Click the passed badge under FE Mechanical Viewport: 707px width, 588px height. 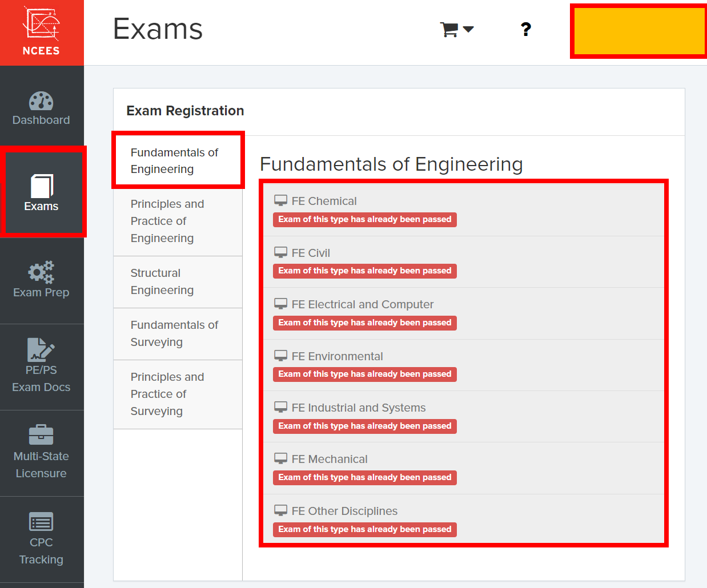coord(365,477)
